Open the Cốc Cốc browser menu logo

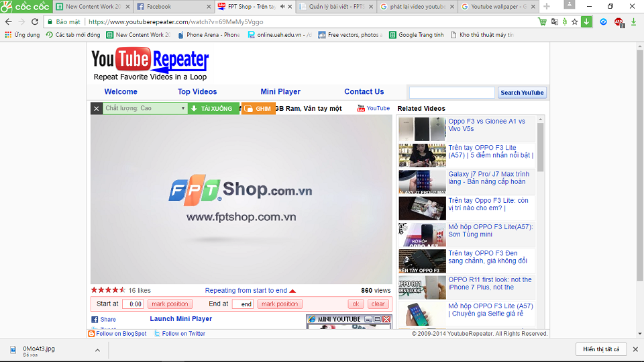[26, 7]
